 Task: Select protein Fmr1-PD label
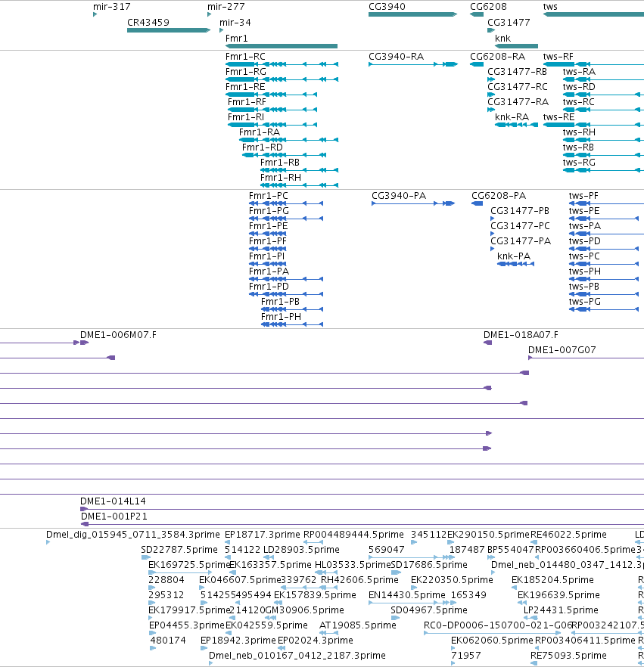click(x=269, y=287)
